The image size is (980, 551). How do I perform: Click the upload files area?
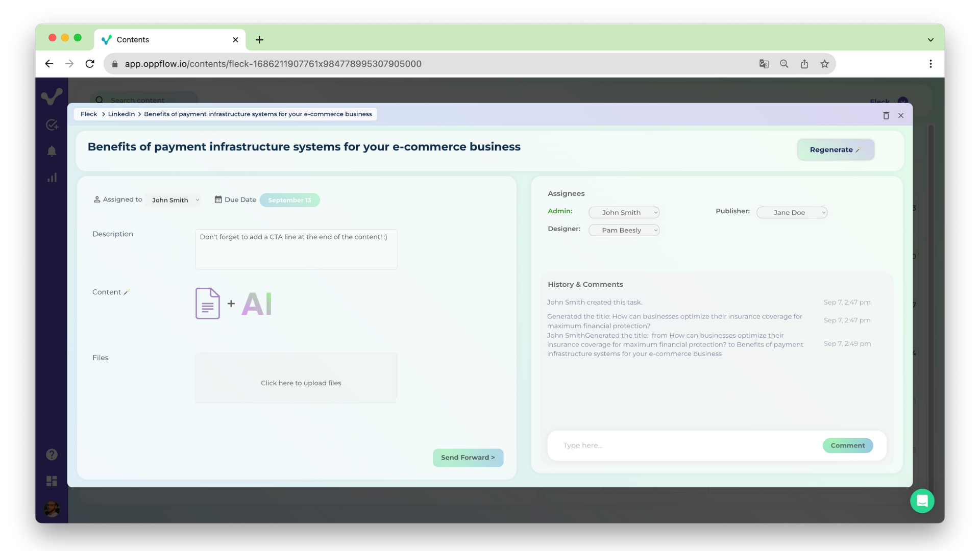click(x=301, y=383)
